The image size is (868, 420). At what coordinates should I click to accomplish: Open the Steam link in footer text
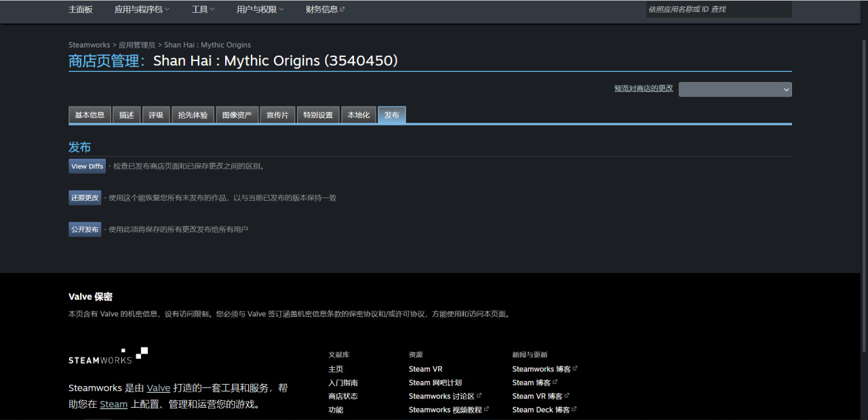tap(114, 404)
